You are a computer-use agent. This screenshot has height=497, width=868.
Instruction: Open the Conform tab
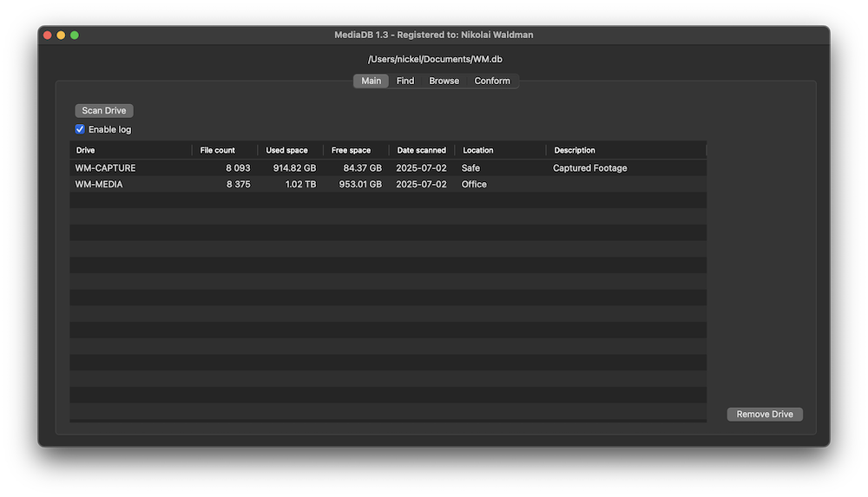[492, 81]
